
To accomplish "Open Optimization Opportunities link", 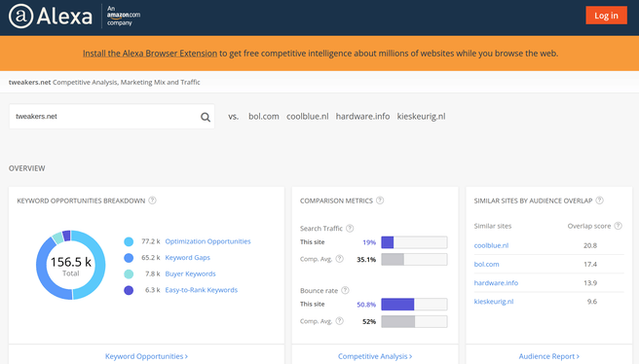I will (207, 241).
